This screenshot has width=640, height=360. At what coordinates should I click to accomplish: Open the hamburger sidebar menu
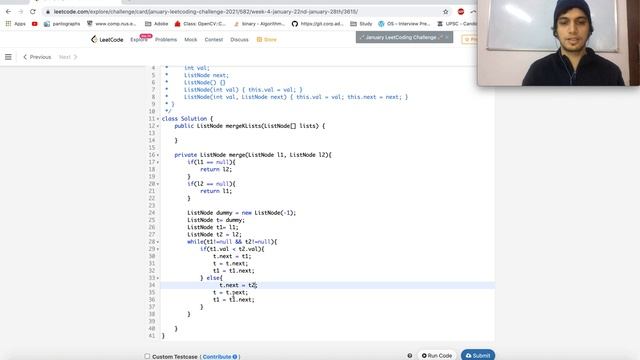pos(8,57)
